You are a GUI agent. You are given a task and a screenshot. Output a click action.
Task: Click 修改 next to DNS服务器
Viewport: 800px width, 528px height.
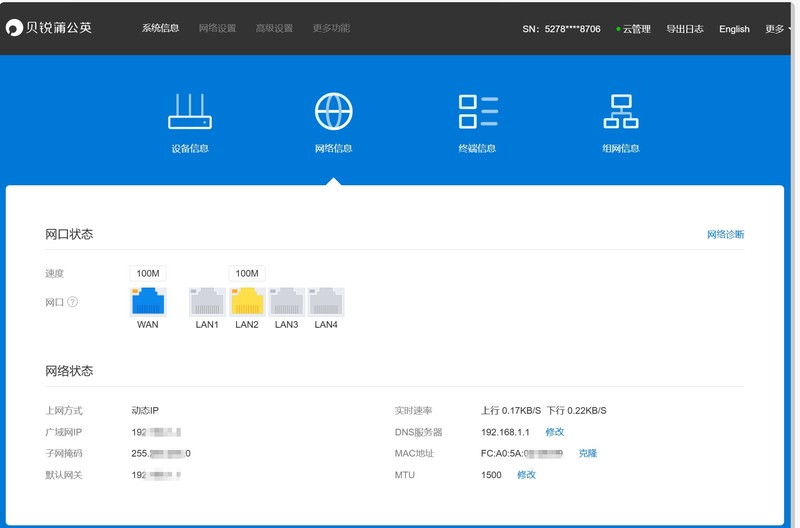point(555,432)
